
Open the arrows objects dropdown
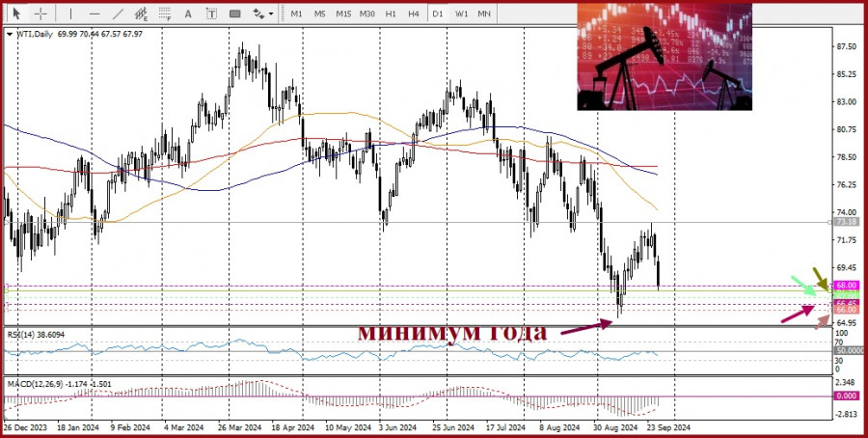271,14
